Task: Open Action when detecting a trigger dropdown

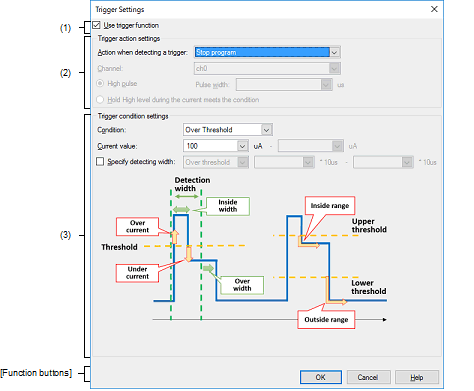Action: coord(335,52)
